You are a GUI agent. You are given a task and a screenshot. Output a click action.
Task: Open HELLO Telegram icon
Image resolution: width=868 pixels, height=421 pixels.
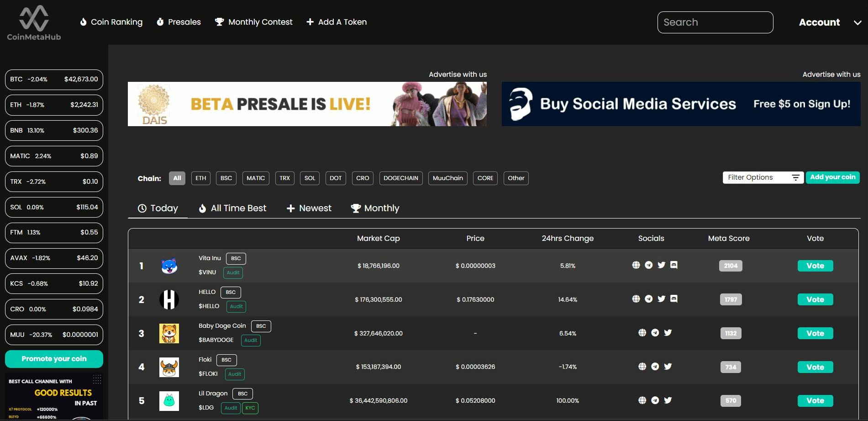tap(648, 298)
